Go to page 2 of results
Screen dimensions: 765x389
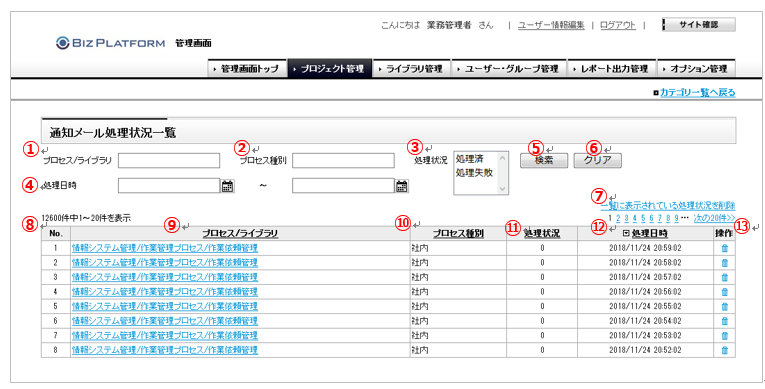pos(618,218)
